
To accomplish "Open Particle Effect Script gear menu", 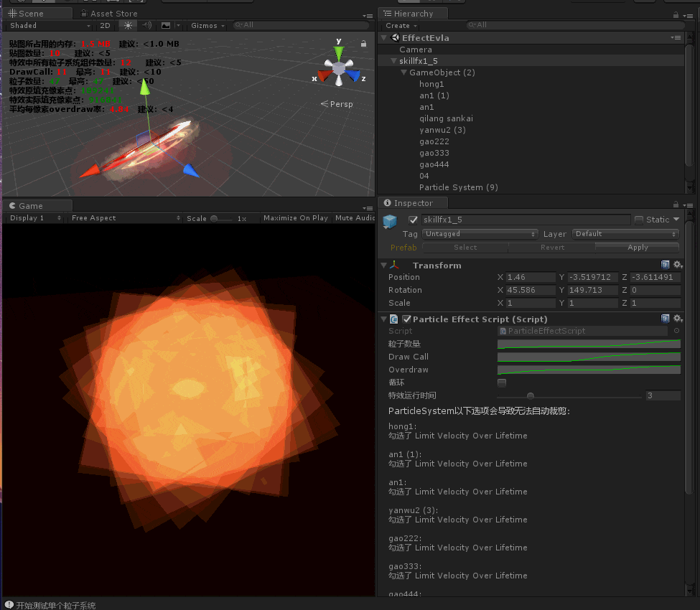I will [x=677, y=319].
